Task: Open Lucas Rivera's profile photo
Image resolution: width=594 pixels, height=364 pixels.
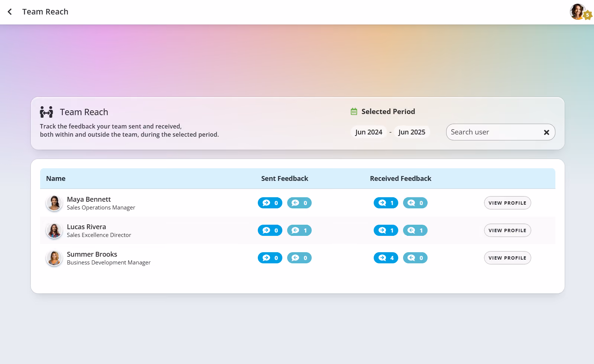Action: (x=54, y=231)
